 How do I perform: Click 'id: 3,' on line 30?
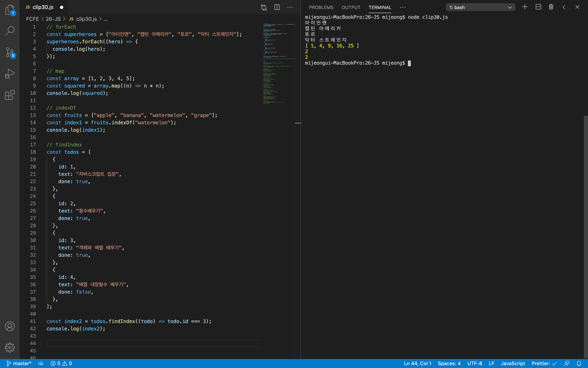pos(67,240)
